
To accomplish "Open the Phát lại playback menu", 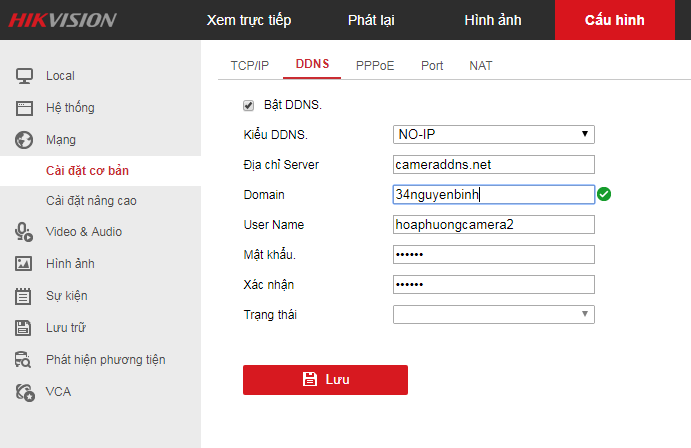I will (371, 20).
